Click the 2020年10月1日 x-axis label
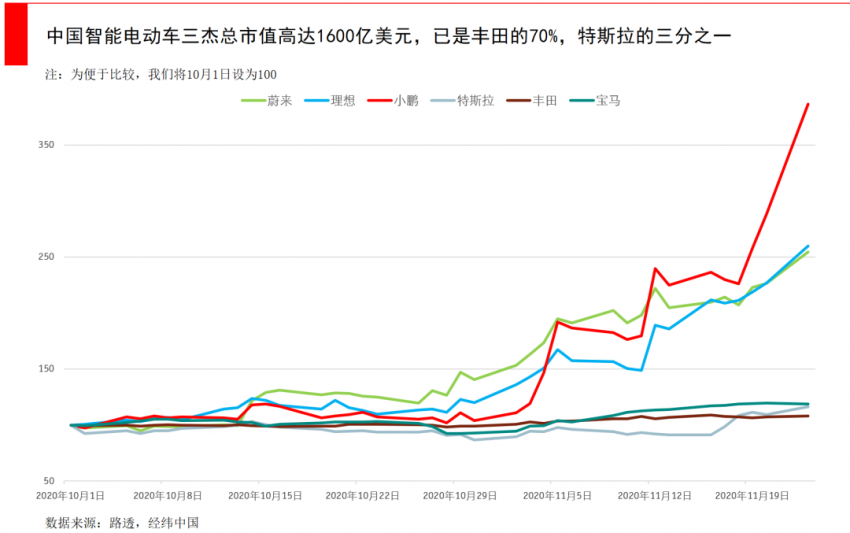The width and height of the screenshot is (850, 533). click(x=70, y=496)
